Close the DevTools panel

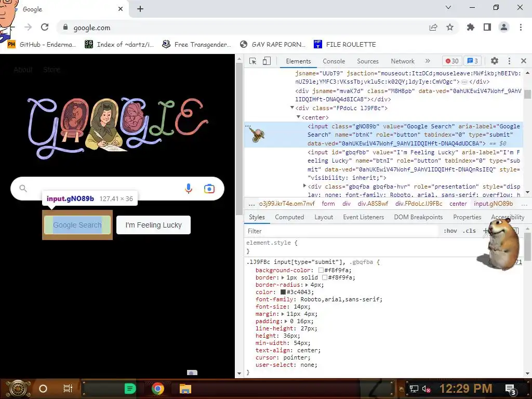pos(524,61)
